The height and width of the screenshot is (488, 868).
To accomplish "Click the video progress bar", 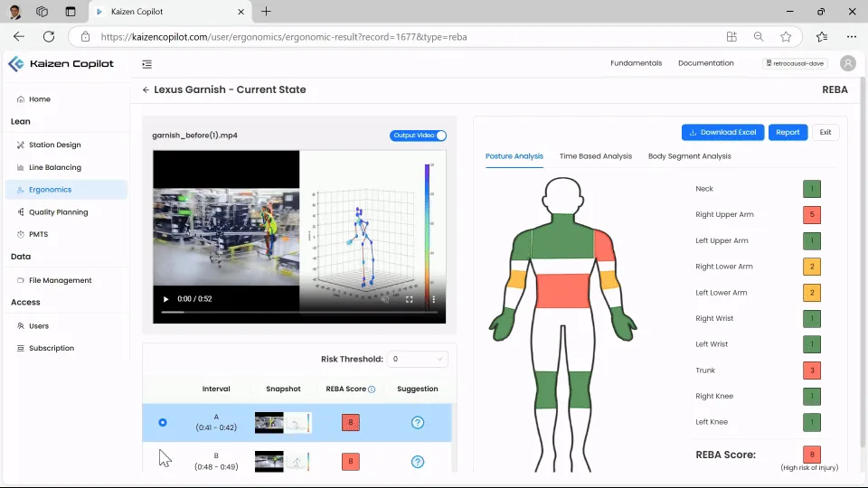I will [299, 313].
